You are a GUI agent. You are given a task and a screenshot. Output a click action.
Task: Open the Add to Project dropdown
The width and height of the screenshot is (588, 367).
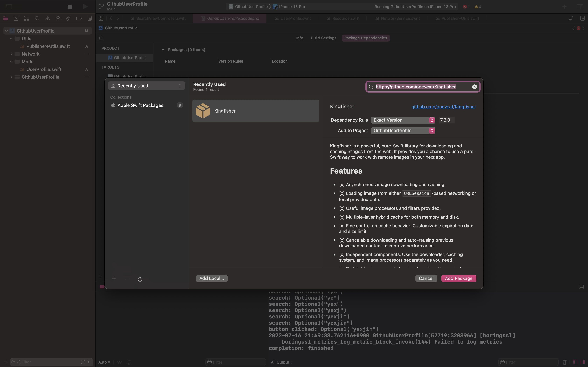tap(403, 131)
